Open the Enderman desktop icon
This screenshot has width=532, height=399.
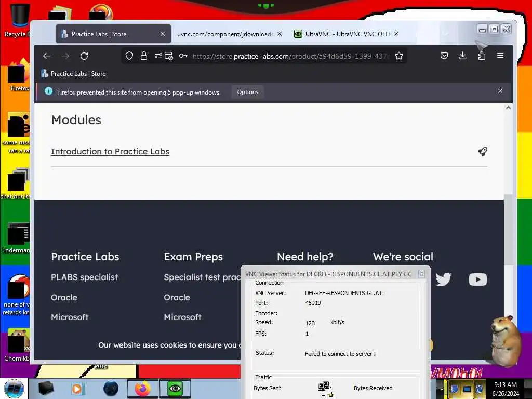point(16,237)
